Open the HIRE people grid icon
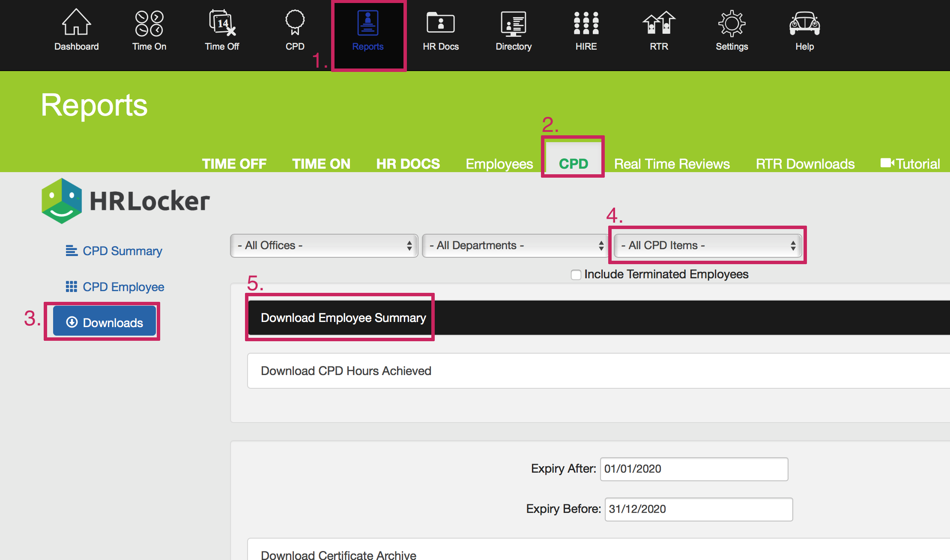Screen dimensions: 950x560 [x=586, y=23]
